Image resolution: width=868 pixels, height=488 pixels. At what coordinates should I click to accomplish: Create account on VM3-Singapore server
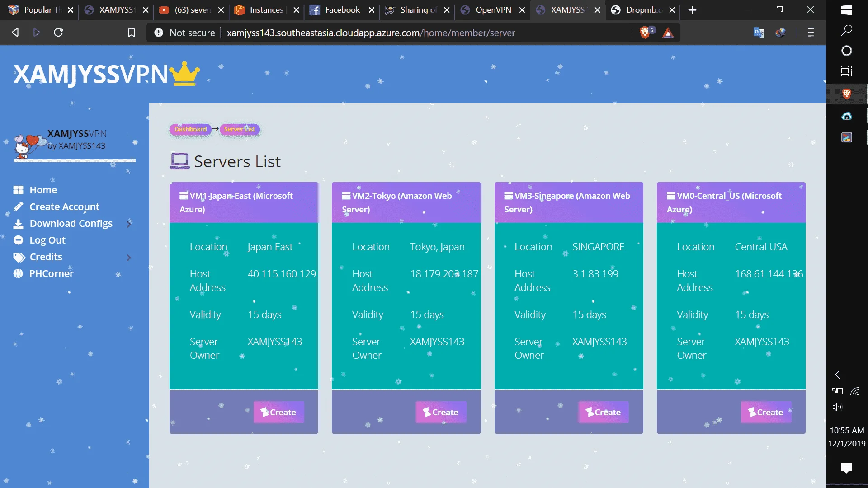[604, 412]
